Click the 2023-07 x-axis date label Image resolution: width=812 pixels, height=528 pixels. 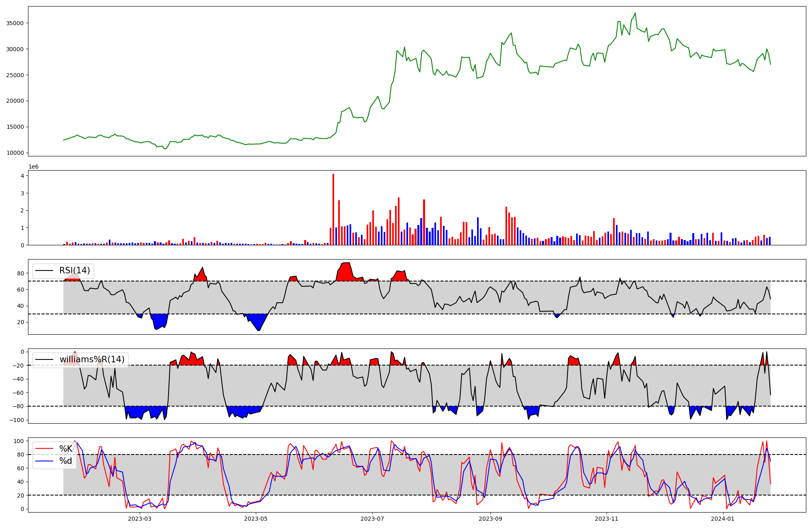(372, 519)
